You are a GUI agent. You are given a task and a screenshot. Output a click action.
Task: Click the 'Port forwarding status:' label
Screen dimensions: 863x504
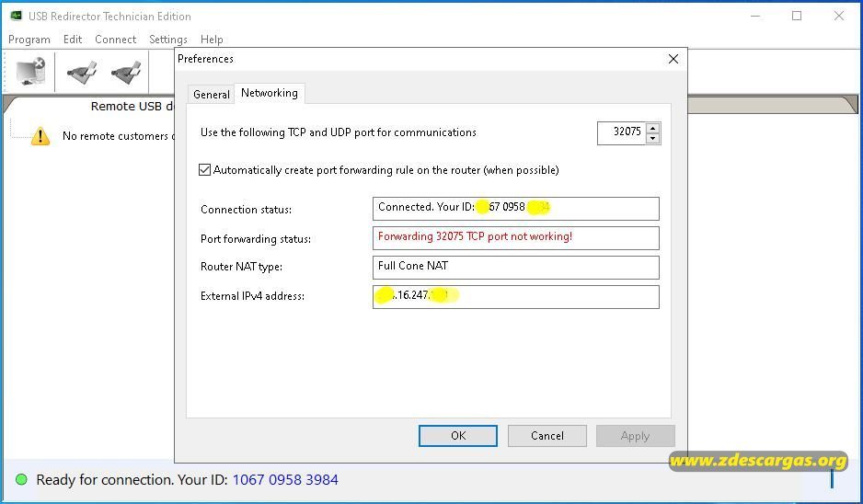pos(256,239)
